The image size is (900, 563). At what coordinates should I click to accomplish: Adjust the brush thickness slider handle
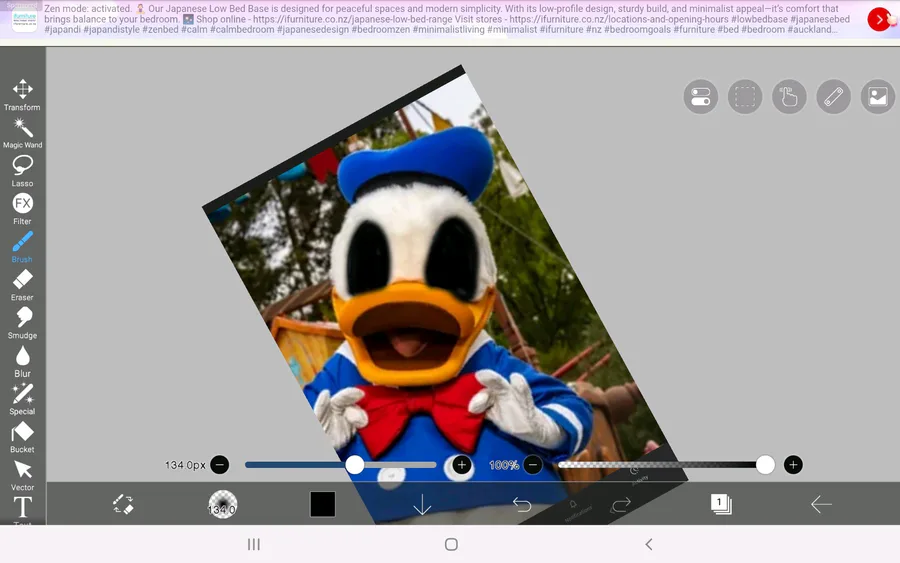355,464
